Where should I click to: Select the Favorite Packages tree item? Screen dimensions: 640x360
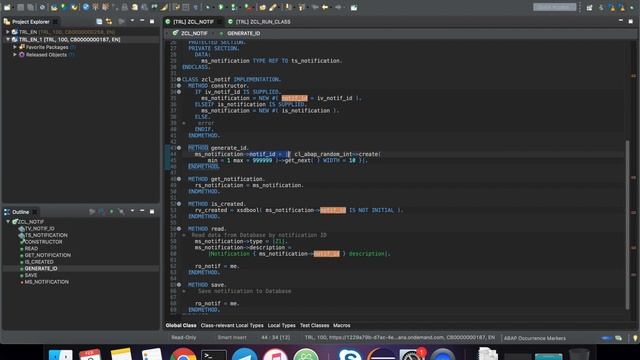pos(47,47)
